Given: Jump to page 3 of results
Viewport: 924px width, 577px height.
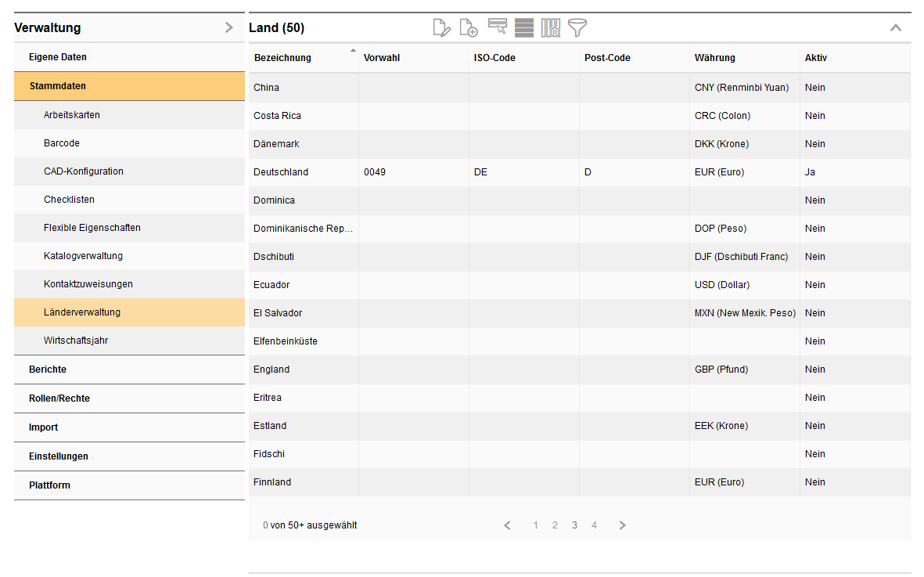Looking at the screenshot, I should [574, 525].
